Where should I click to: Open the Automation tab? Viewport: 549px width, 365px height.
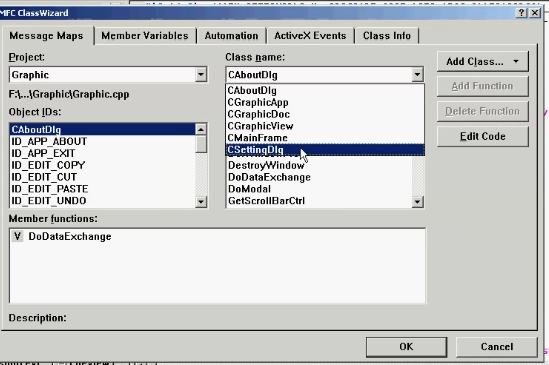pos(231,36)
